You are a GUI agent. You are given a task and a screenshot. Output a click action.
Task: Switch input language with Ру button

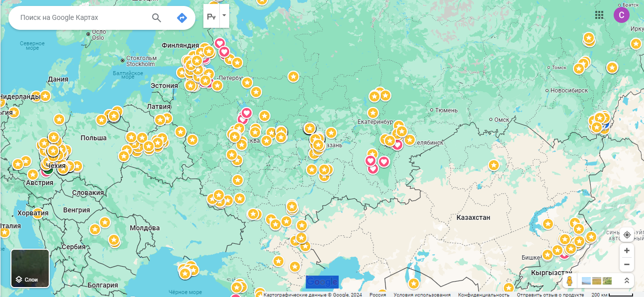[x=211, y=16]
